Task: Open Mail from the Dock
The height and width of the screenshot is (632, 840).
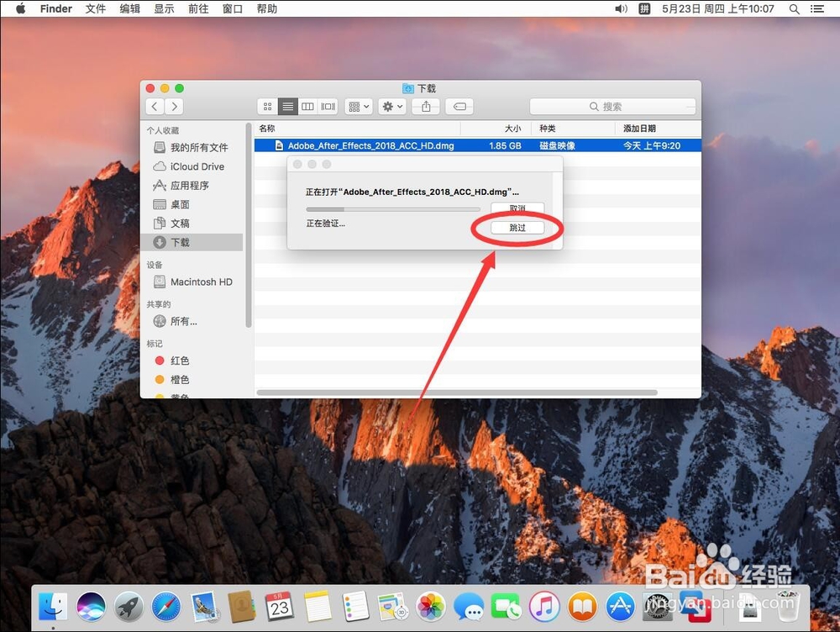Action: point(204,607)
